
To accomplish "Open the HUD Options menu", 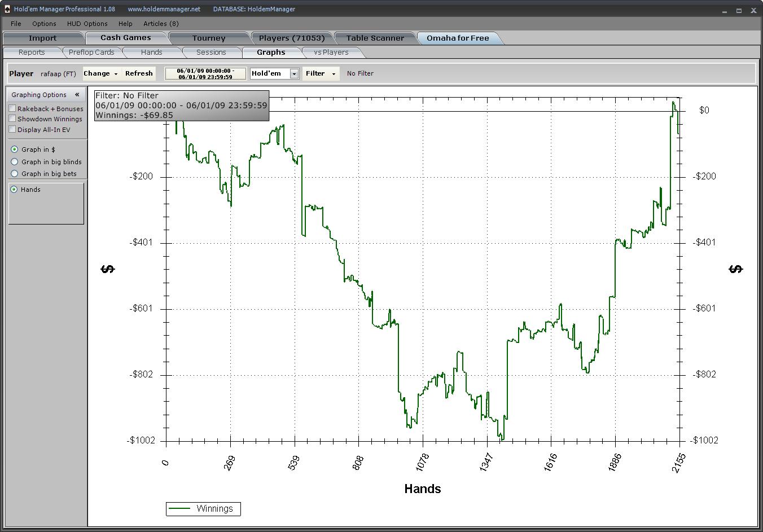I will [x=87, y=24].
